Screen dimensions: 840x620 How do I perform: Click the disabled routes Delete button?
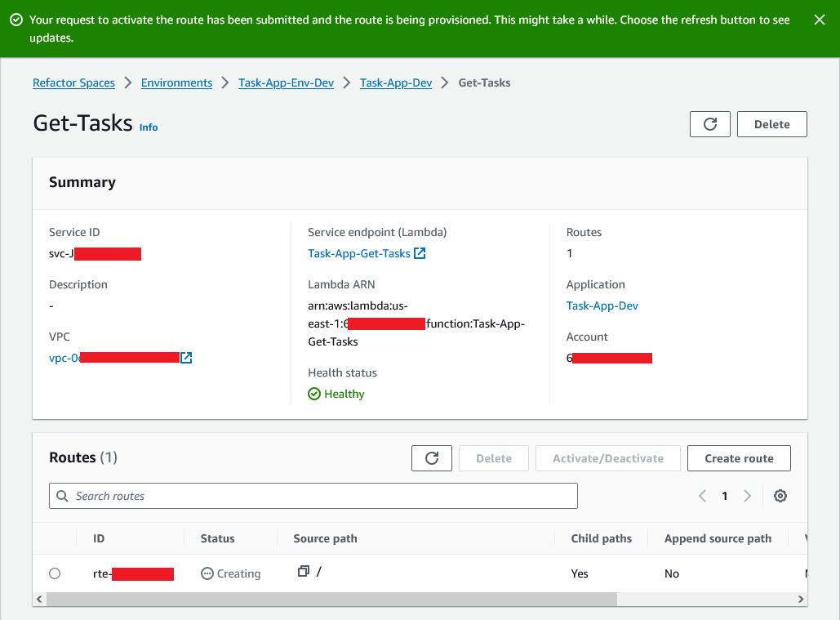point(494,458)
